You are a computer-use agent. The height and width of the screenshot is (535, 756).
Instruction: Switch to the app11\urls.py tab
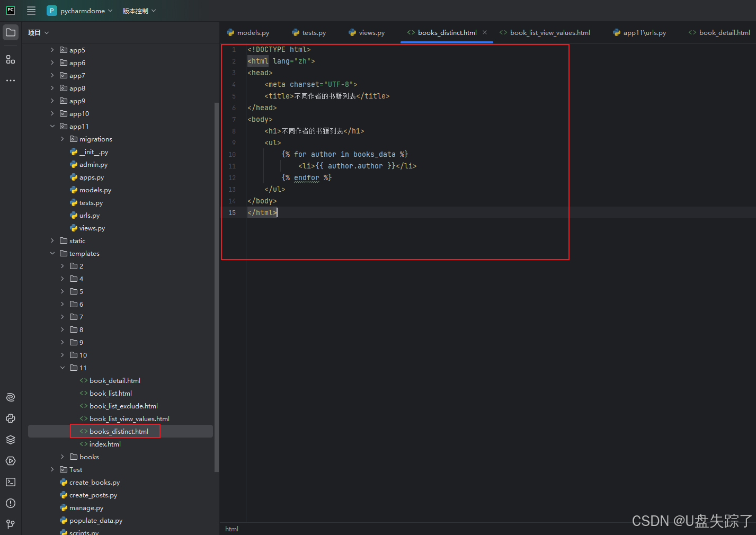pyautogui.click(x=639, y=32)
